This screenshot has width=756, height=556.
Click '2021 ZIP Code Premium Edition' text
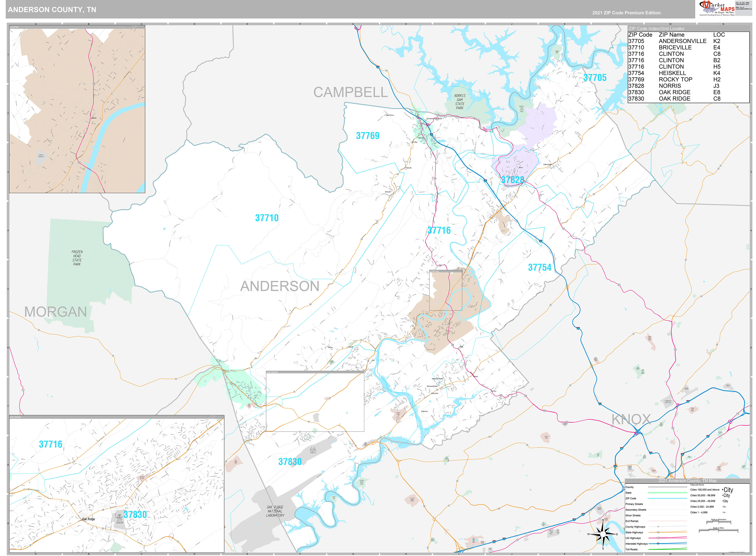tap(626, 13)
